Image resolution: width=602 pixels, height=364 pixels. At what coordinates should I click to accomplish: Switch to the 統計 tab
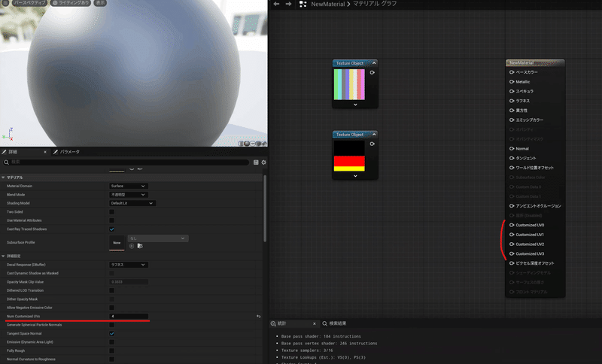point(281,323)
